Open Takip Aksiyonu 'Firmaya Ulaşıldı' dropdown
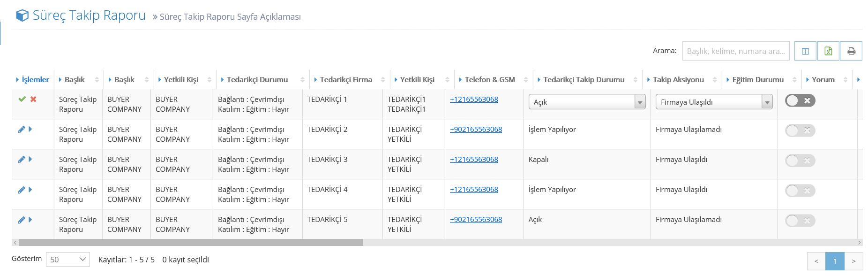 pos(714,102)
